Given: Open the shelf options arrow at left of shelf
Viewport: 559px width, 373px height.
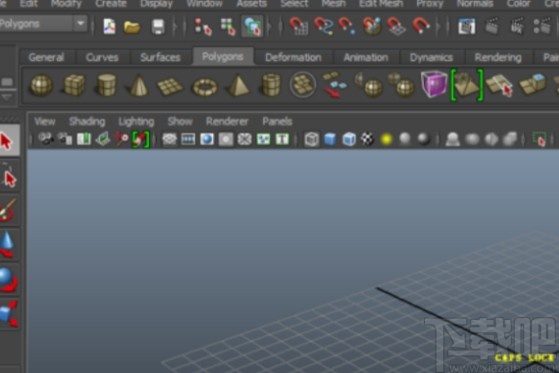Looking at the screenshot, I should [7, 97].
